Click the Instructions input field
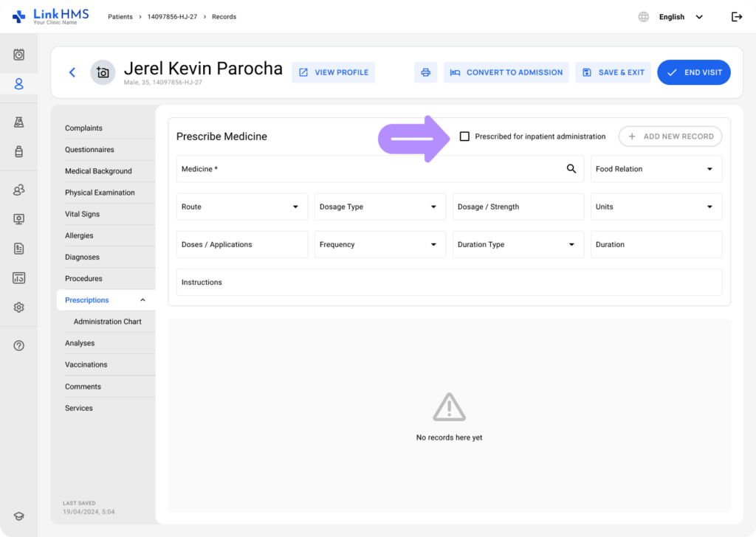Image resolution: width=756 pixels, height=537 pixels. click(x=448, y=283)
